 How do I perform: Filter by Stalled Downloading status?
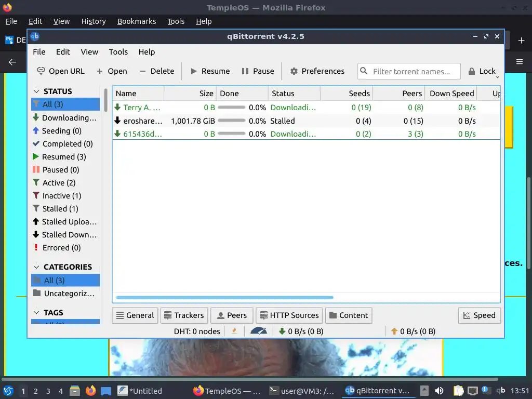[65, 235]
